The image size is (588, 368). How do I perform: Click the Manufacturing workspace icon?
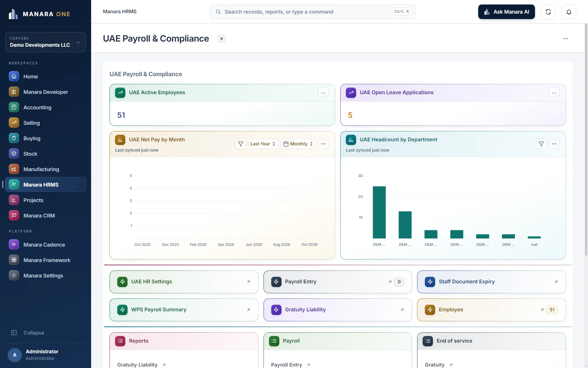pos(14,169)
